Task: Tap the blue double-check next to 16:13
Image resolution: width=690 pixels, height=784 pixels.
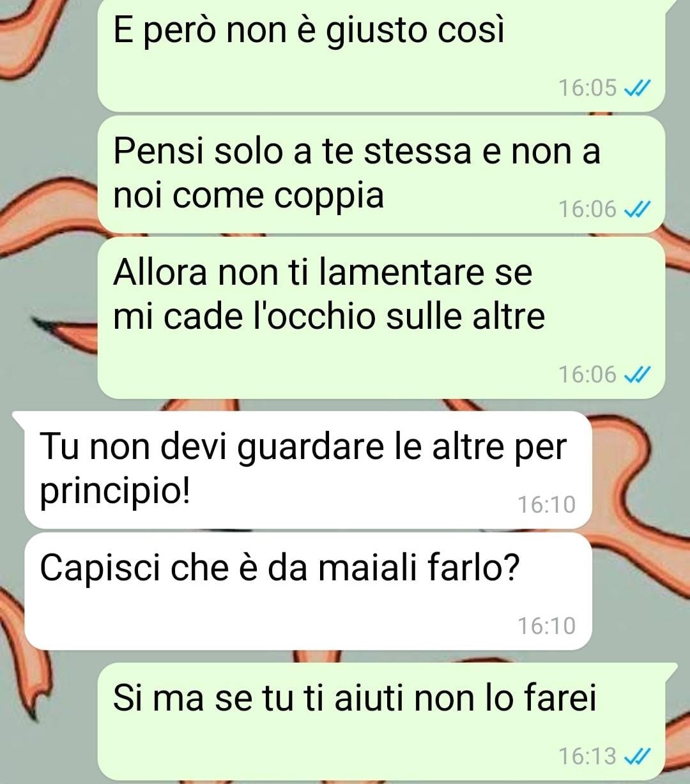Action: pos(636,756)
